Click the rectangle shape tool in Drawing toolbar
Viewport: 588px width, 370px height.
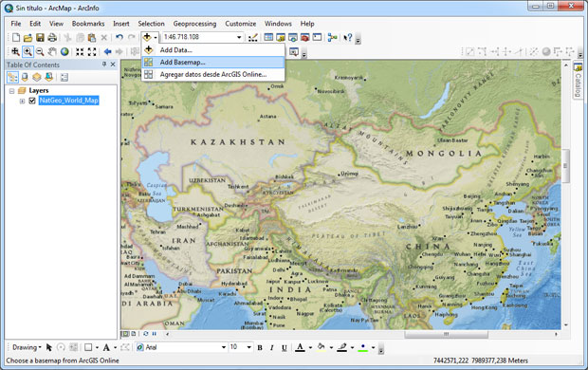coord(88,347)
